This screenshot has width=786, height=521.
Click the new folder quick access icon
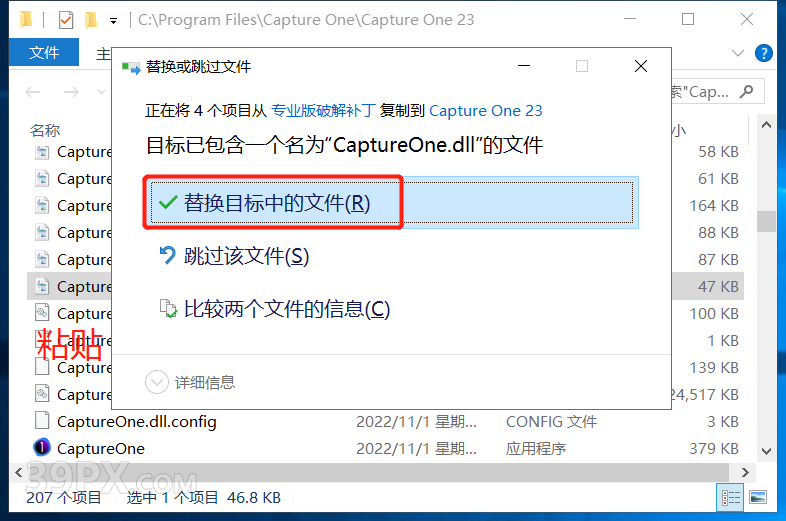(x=91, y=20)
